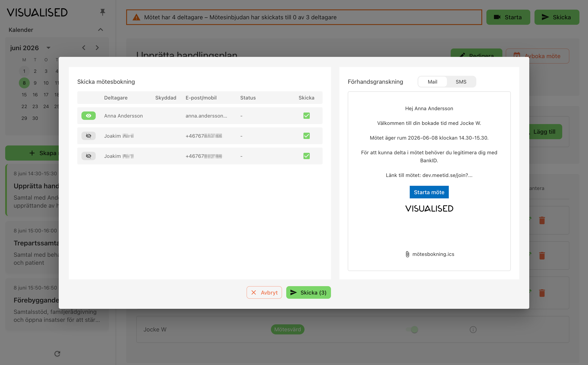The image size is (588, 365).
Task: Click the first trash delete icon
Action: [x=542, y=220]
